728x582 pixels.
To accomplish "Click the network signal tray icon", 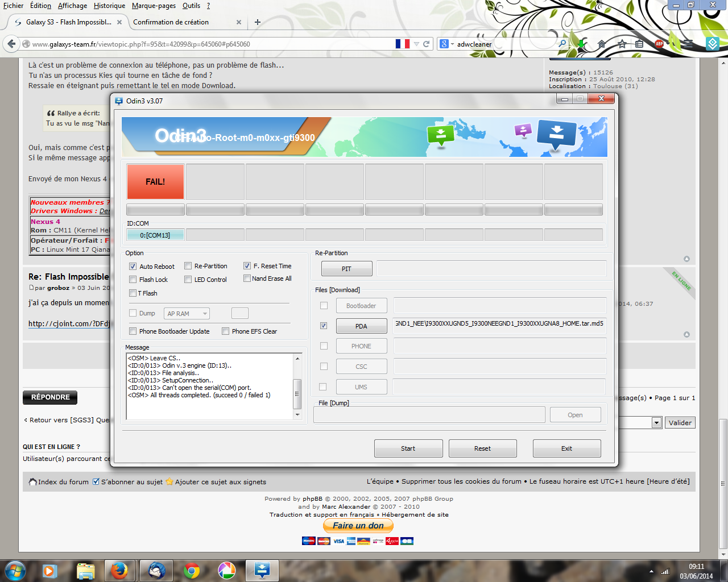I will (x=665, y=571).
